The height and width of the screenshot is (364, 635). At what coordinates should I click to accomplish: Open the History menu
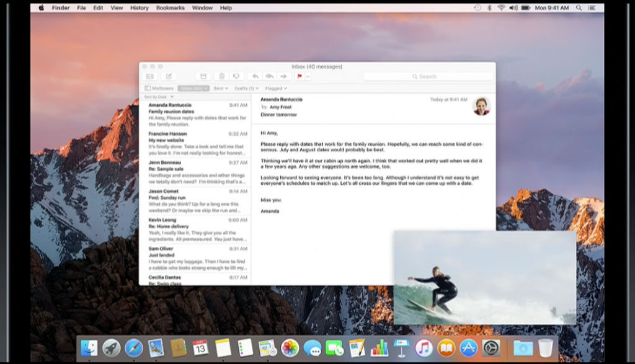click(140, 7)
